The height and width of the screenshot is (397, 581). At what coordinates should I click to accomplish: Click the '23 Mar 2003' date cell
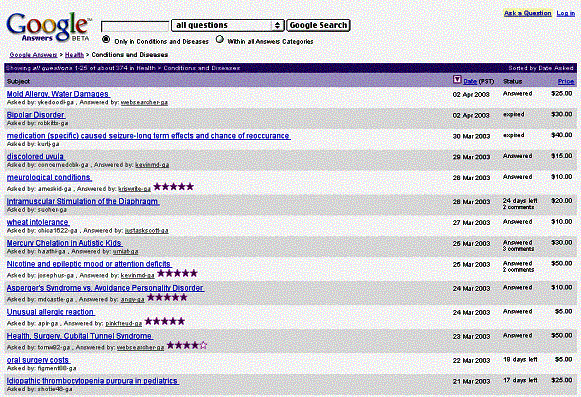pos(471,337)
